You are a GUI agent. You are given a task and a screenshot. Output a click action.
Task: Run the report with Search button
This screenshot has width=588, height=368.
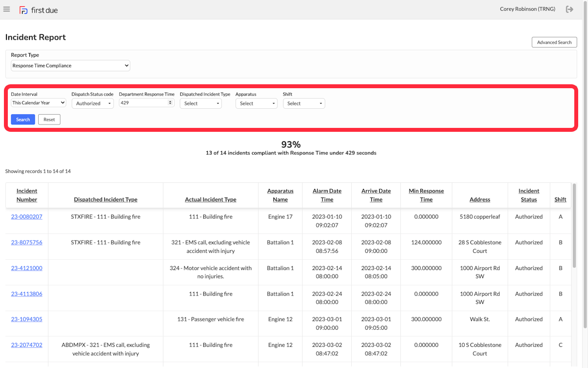click(x=23, y=120)
